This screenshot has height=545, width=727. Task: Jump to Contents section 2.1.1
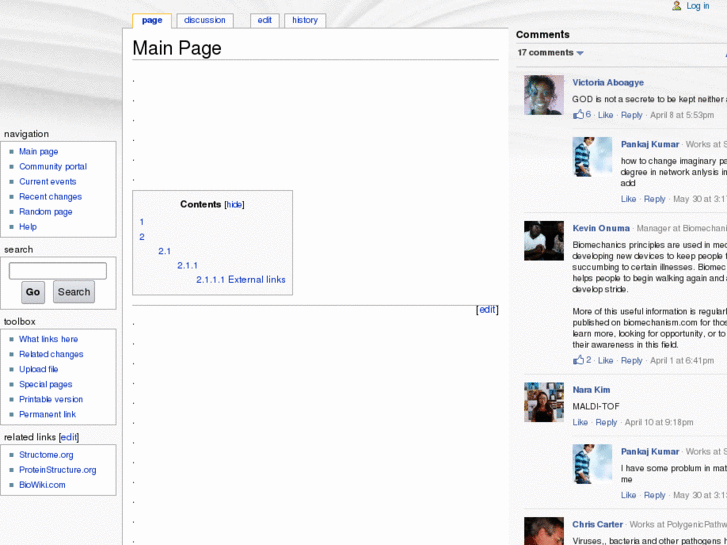point(187,266)
